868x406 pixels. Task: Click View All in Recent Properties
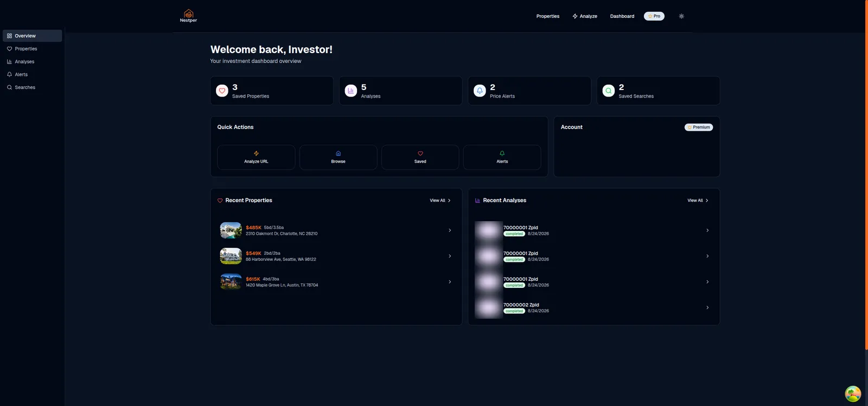pyautogui.click(x=441, y=201)
